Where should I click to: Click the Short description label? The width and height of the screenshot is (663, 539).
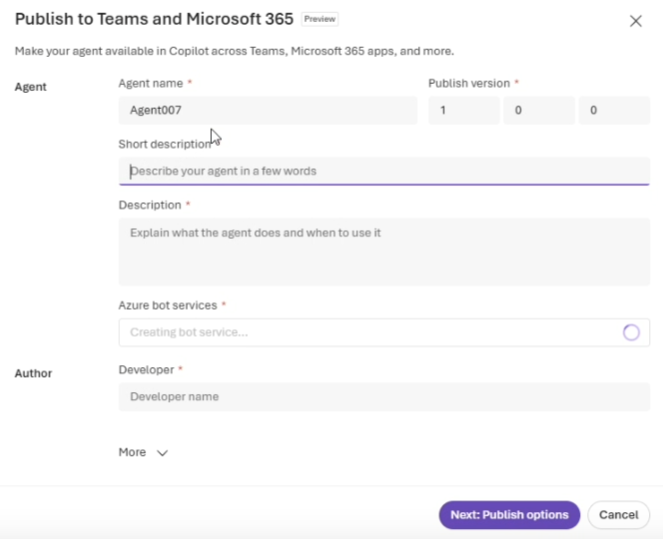165,144
